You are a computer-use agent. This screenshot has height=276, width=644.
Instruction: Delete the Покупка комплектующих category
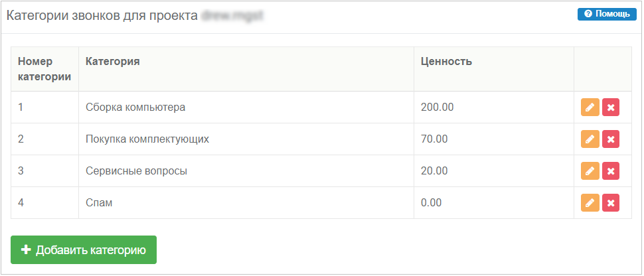point(611,139)
